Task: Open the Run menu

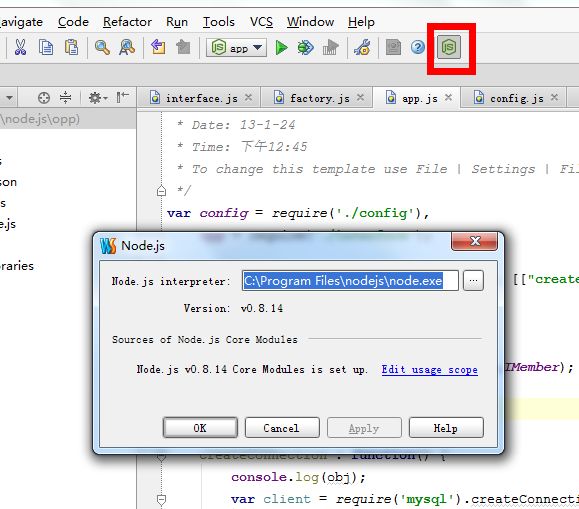Action: [177, 22]
